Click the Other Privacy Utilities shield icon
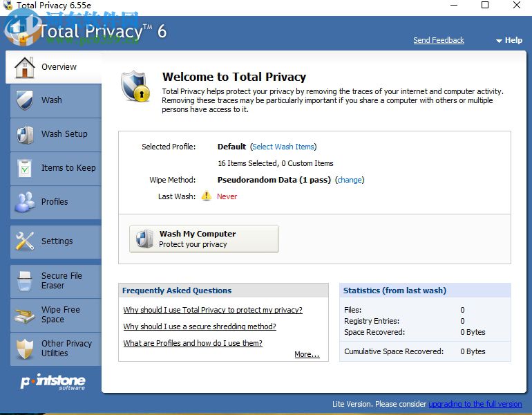The width and height of the screenshot is (532, 415). tap(24, 349)
